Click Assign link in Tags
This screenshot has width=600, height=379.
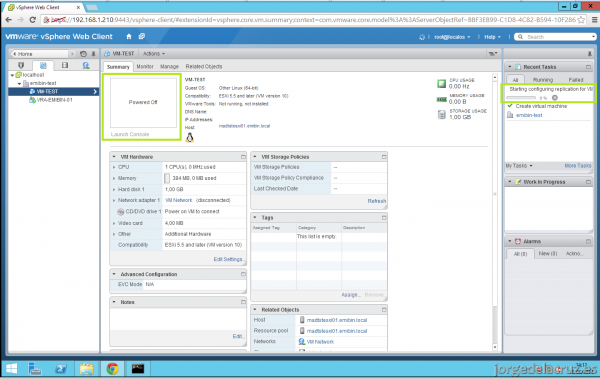[x=351, y=295]
